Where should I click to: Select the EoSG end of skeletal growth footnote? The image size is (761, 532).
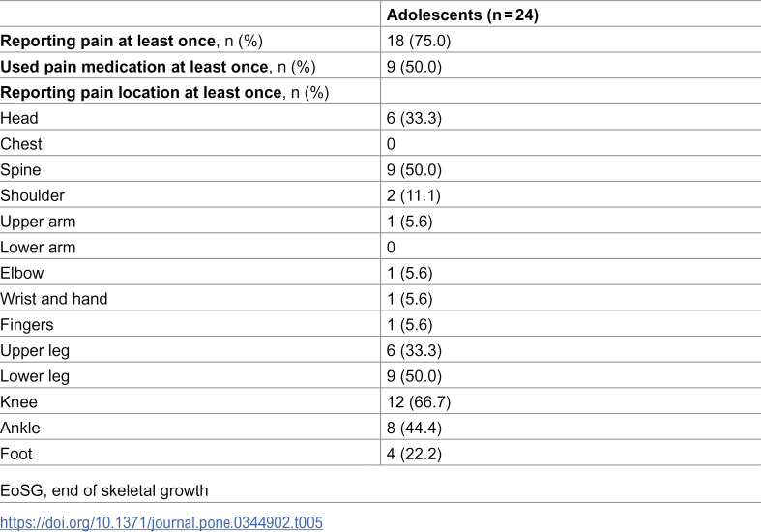[103, 490]
